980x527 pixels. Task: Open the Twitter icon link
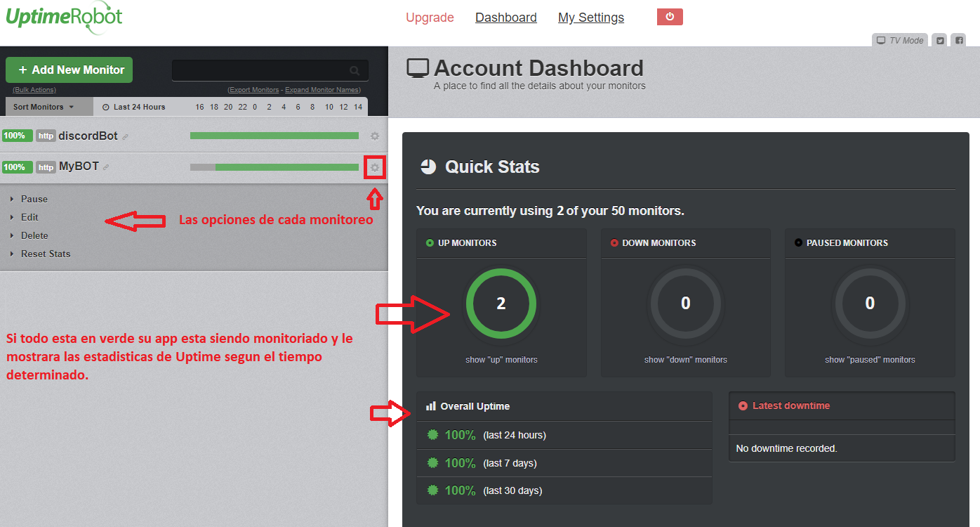(940, 40)
